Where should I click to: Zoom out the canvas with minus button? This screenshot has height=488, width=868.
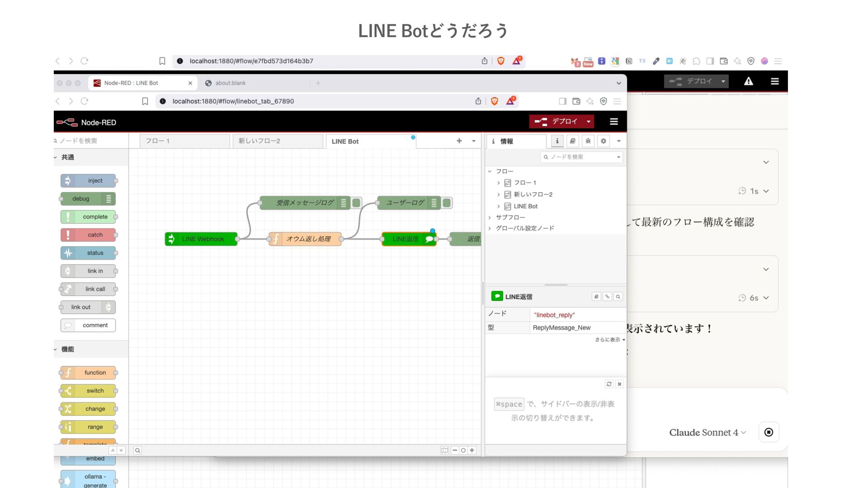(x=455, y=450)
